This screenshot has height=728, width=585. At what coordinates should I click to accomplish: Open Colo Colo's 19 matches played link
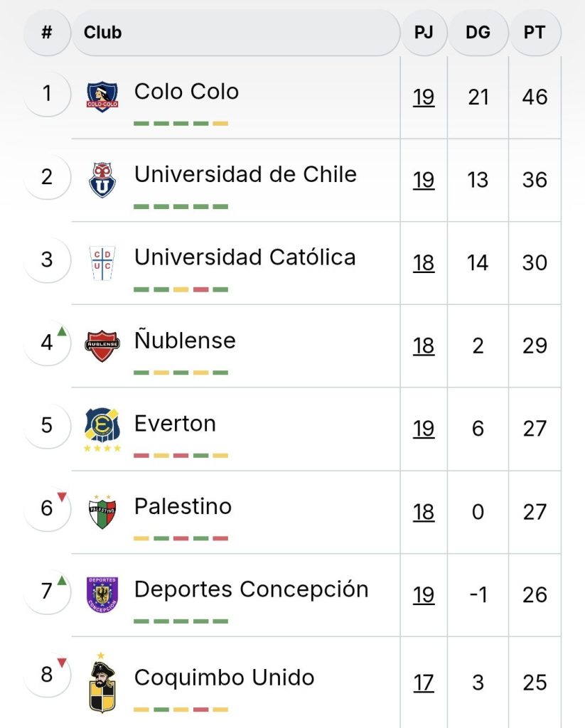click(424, 97)
